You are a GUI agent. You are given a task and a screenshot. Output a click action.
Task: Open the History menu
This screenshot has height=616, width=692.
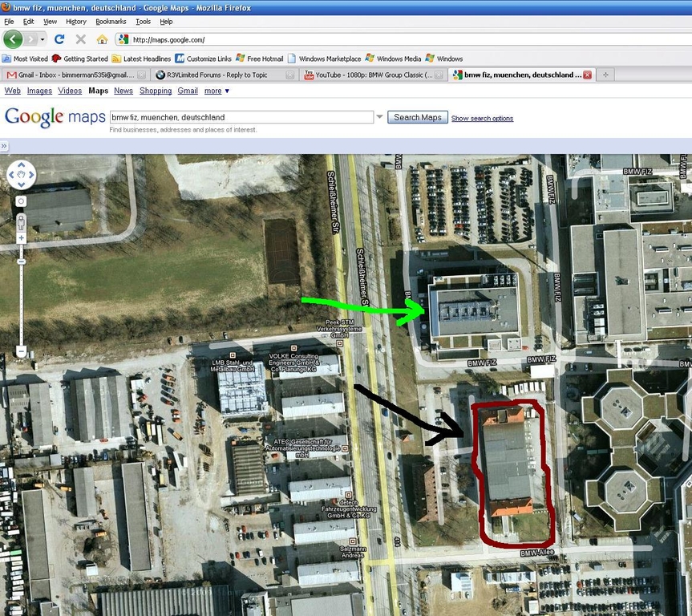coord(76,21)
